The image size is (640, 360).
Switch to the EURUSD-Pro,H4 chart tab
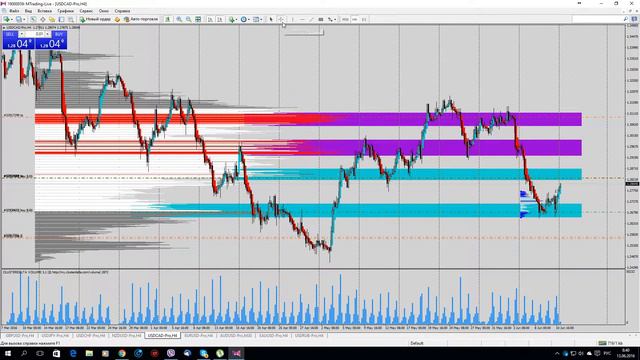coord(198,336)
